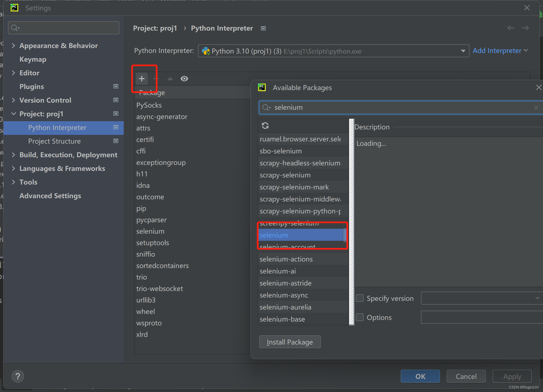Click the Options text field
543x392 pixels.
[482, 317]
